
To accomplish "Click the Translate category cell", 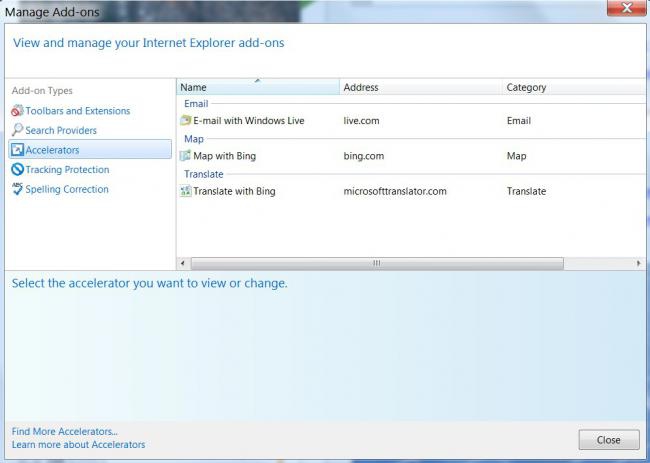I will 526,191.
